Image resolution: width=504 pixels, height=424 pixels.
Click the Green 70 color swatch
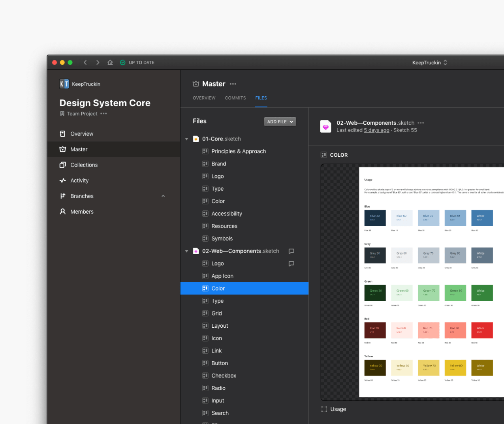coord(429,293)
